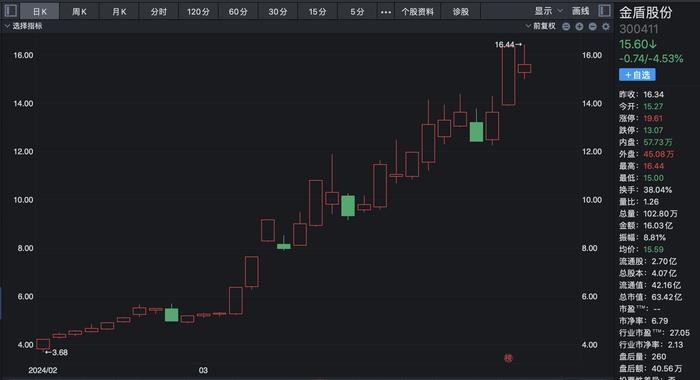Screen dimensions: 700x380
Task: Click the 内盘 57.73万 row
Action: 646,142
